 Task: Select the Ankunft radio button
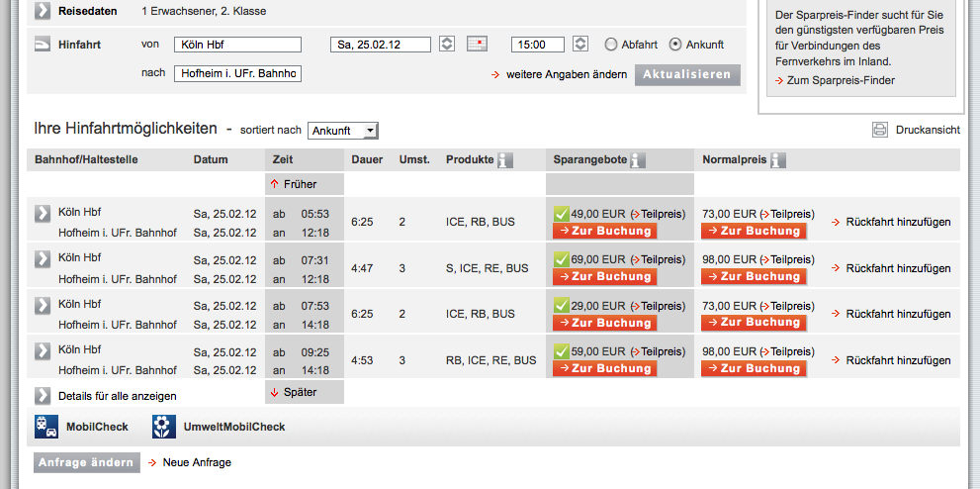[x=676, y=45]
